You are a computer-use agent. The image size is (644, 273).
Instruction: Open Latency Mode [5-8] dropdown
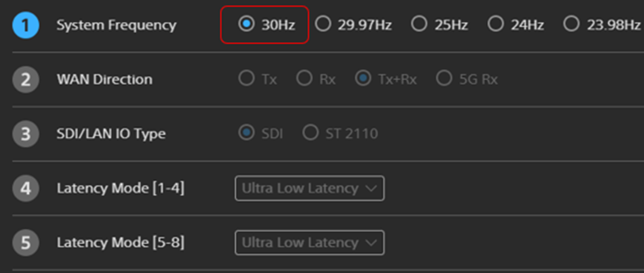pyautogui.click(x=309, y=243)
